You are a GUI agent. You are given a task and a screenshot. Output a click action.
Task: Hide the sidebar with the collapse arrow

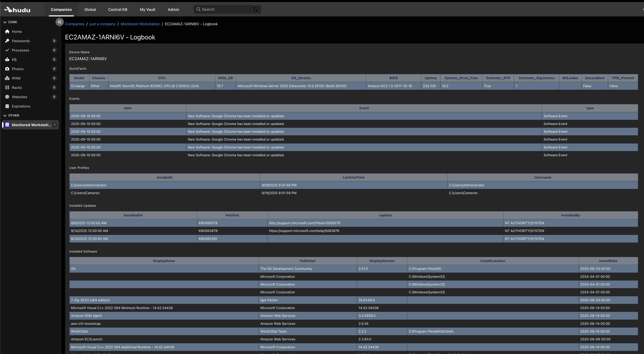point(59,22)
